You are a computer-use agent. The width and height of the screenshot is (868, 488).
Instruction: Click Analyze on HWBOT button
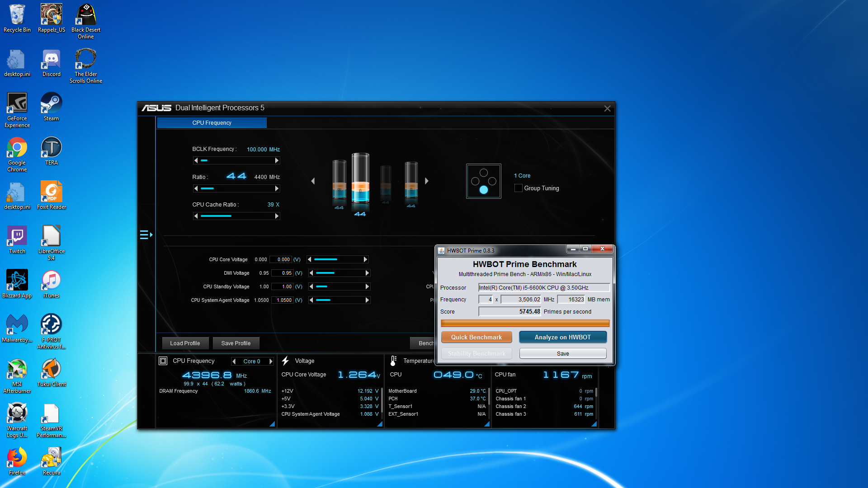point(563,337)
